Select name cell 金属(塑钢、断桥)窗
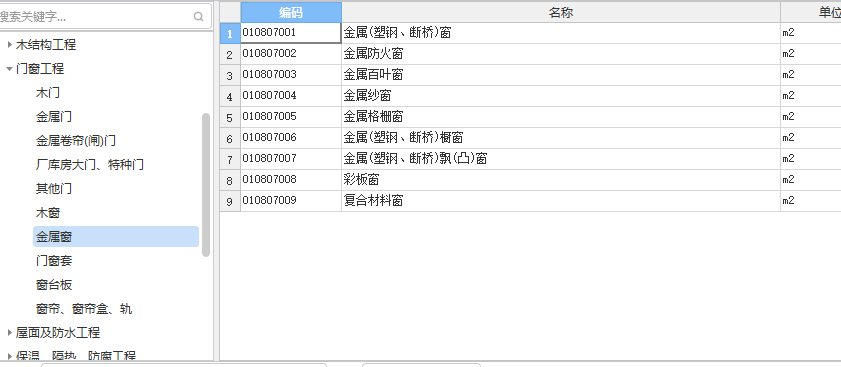 [561, 33]
